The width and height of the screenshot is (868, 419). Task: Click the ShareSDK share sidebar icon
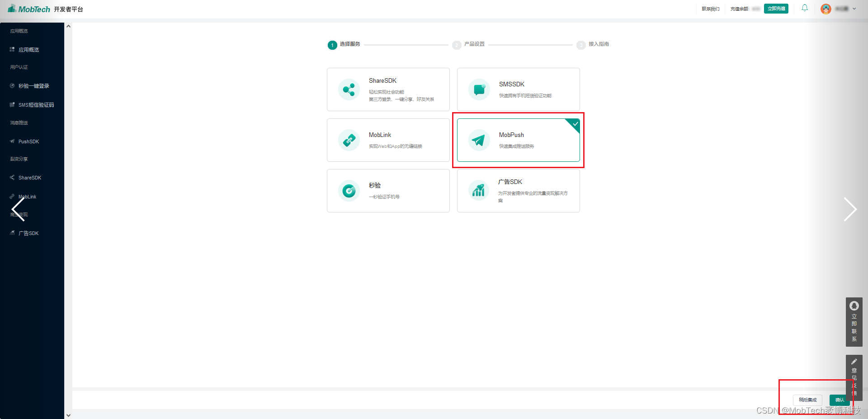[12, 177]
